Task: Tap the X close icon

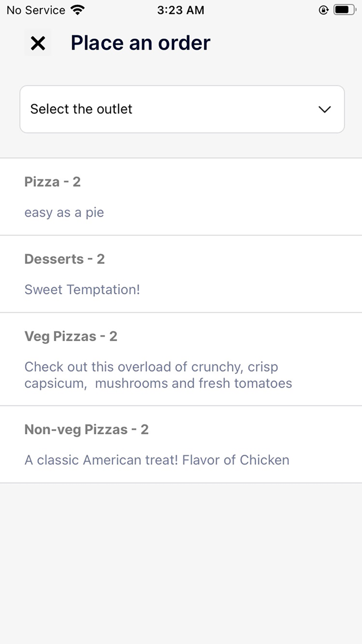Action: [38, 43]
